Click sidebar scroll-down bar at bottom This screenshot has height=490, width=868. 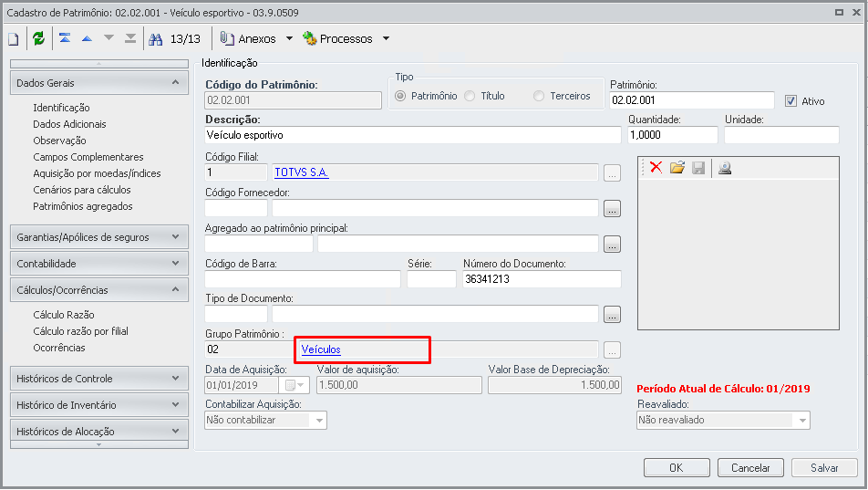(99, 444)
